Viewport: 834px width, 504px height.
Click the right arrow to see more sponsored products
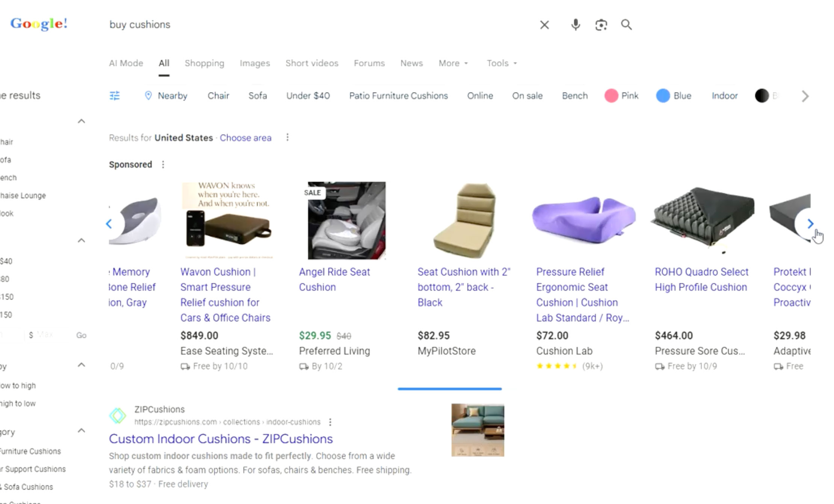point(810,224)
